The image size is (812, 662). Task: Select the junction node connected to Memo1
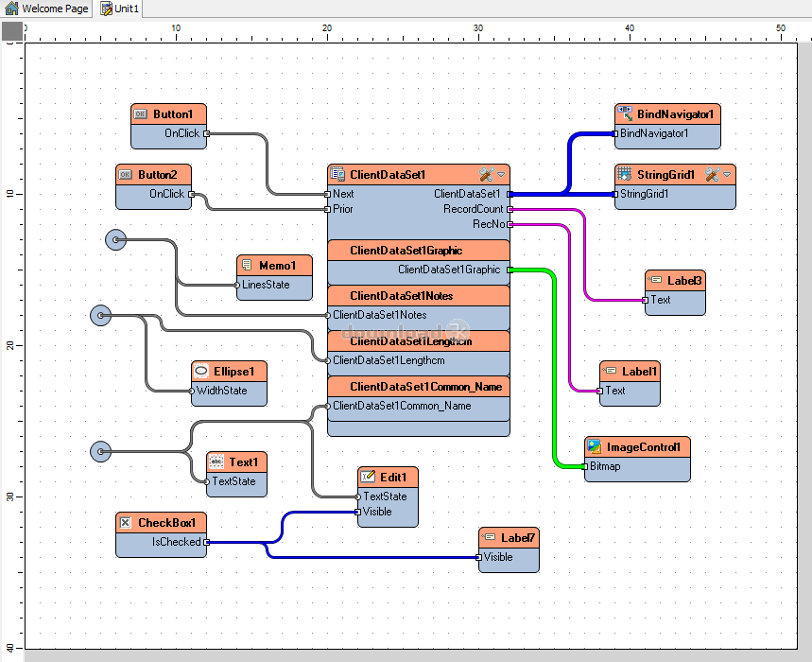click(x=116, y=240)
